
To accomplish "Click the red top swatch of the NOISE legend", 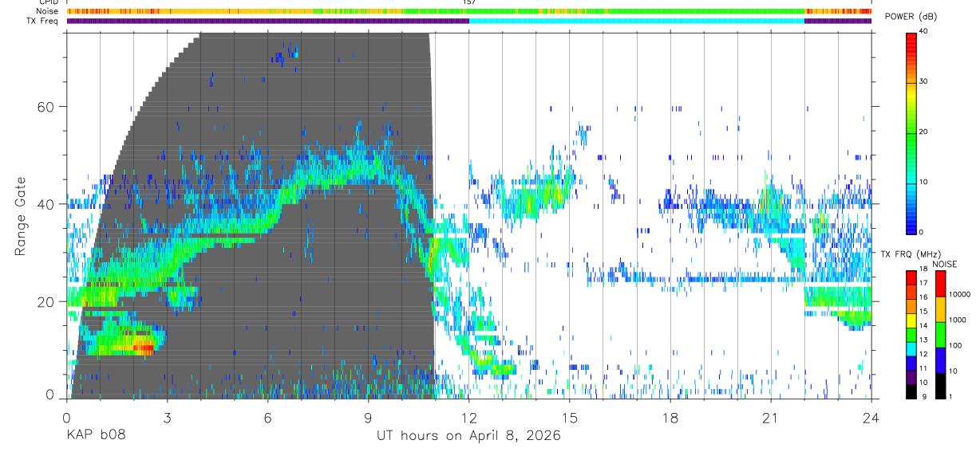I will [940, 283].
